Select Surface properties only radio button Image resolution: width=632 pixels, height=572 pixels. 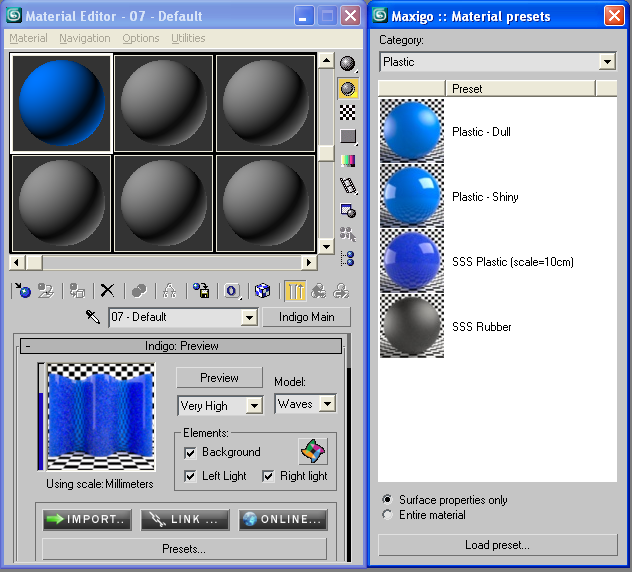point(387,499)
